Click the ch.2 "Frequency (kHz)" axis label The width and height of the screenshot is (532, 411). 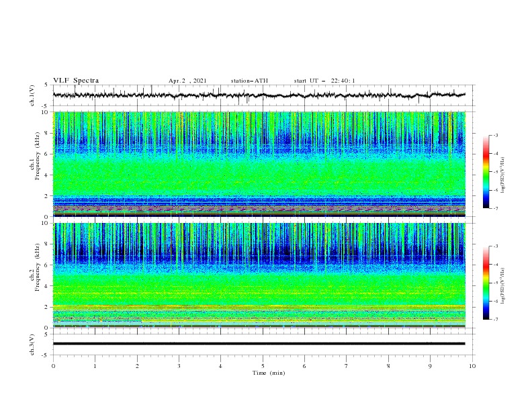click(x=38, y=267)
